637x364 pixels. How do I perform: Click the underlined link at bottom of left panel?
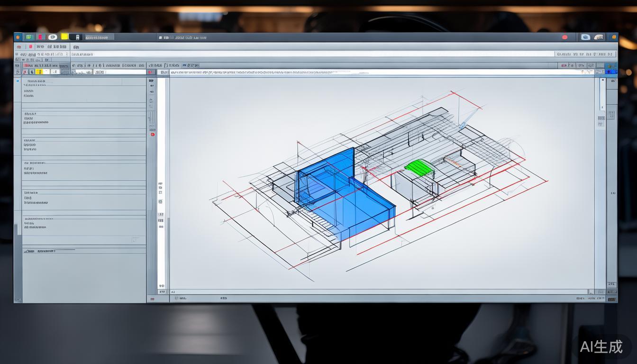(46, 251)
